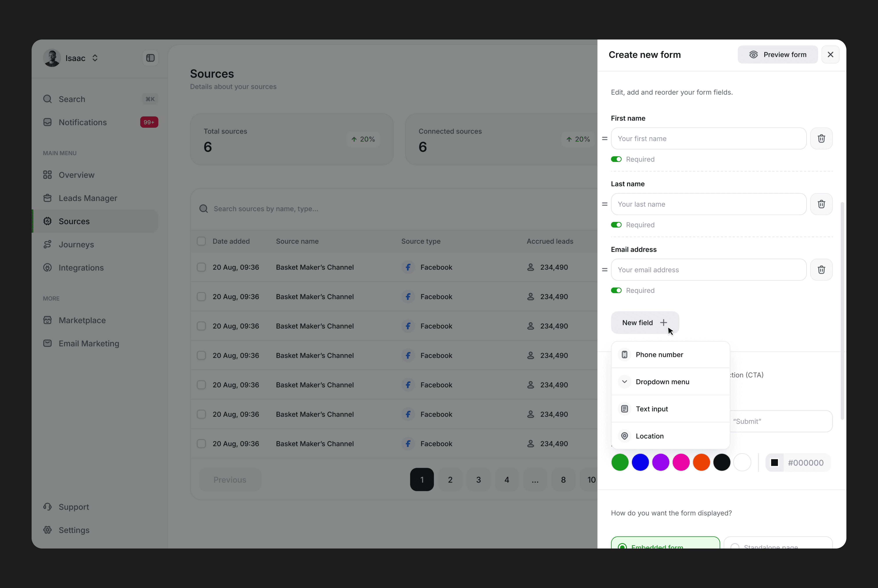Click the Leads Manager icon

[48, 198]
